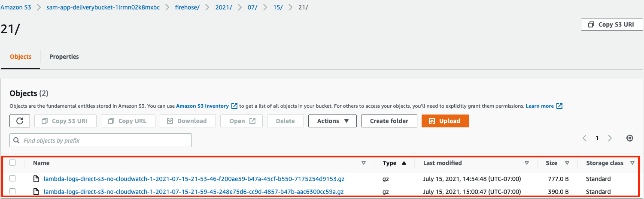
Task: Toggle the select-all objects checkbox
Action: [x=12, y=163]
